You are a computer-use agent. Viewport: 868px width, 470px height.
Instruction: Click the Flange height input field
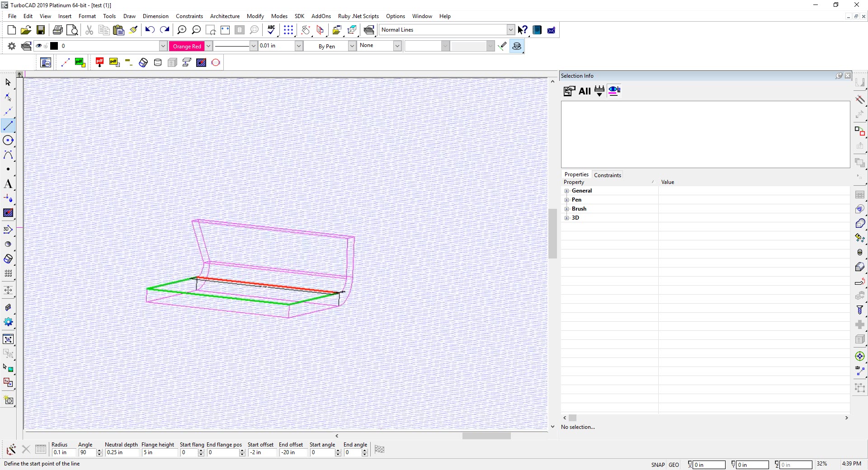click(x=160, y=452)
